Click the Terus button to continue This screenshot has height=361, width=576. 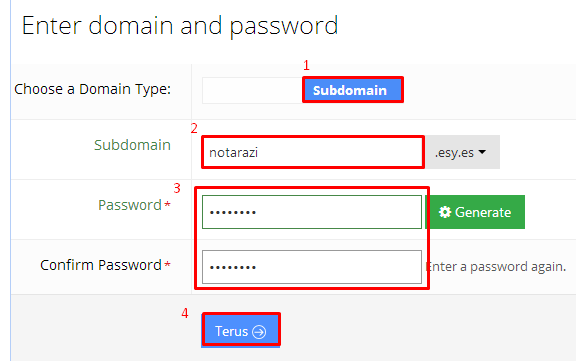point(241,330)
